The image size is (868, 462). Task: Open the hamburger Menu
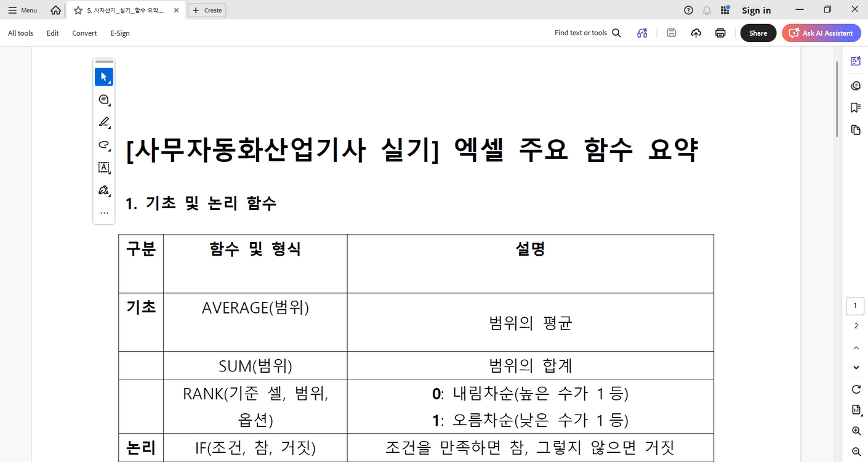pos(23,10)
